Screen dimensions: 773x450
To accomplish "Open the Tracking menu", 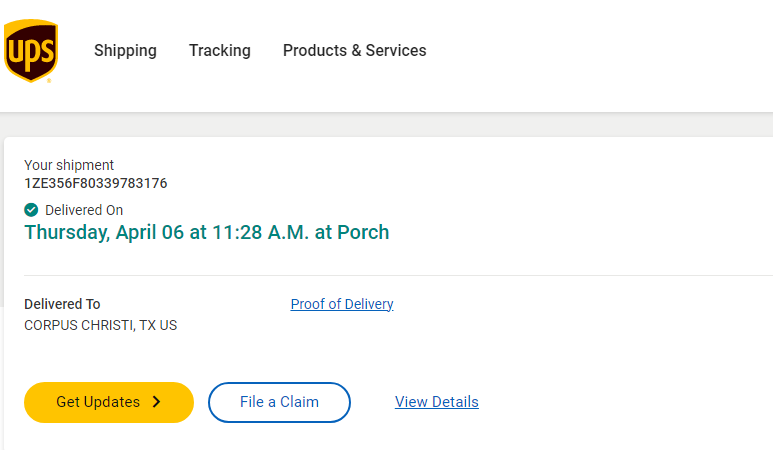I will (220, 51).
